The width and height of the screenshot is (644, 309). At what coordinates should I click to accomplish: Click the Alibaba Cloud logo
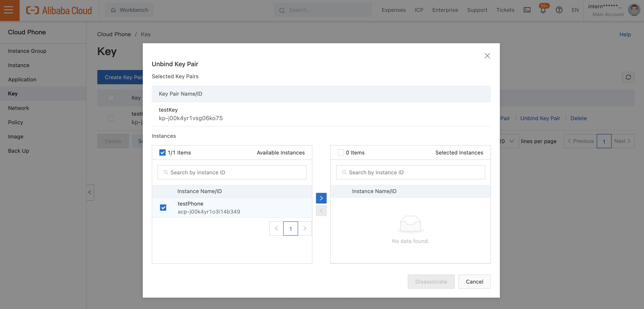pyautogui.click(x=59, y=10)
